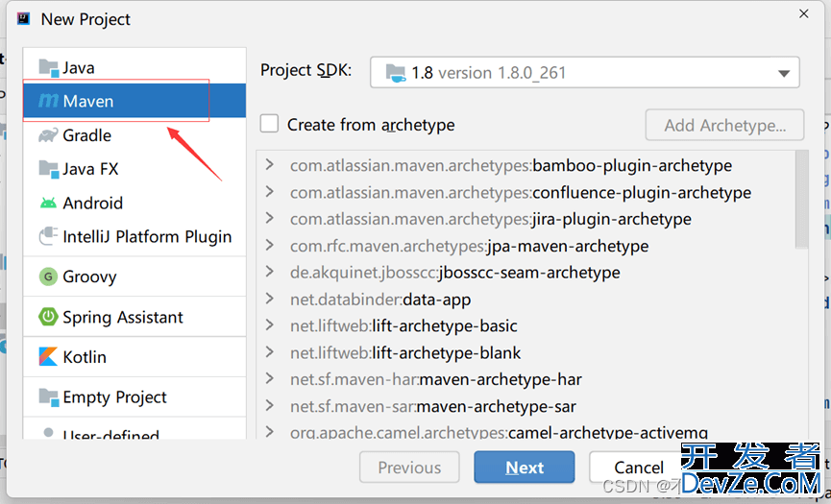Click the Maven 'm' icon
The height and width of the screenshot is (504, 831).
tap(48, 101)
